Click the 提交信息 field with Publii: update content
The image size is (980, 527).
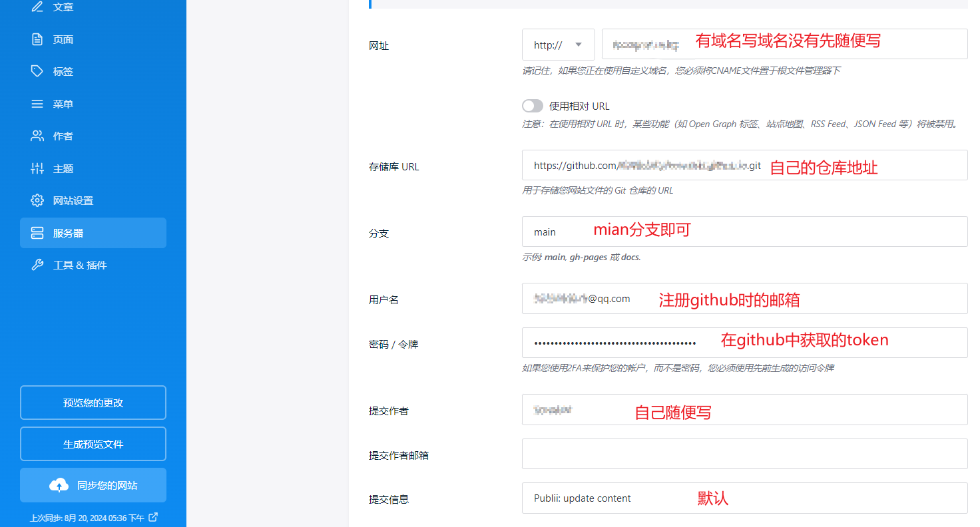coord(744,498)
